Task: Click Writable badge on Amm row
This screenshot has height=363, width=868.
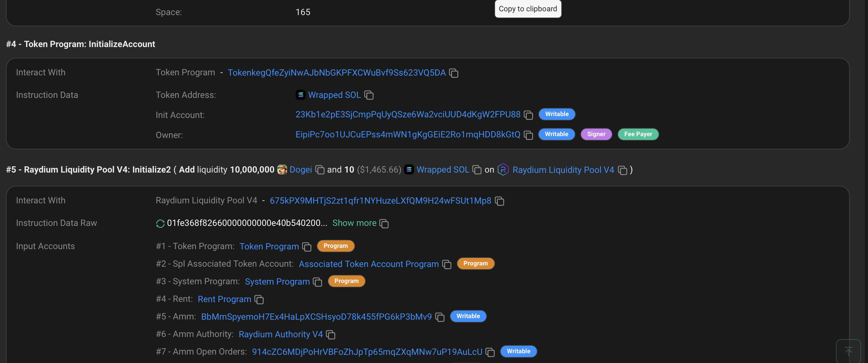Action: pyautogui.click(x=468, y=316)
